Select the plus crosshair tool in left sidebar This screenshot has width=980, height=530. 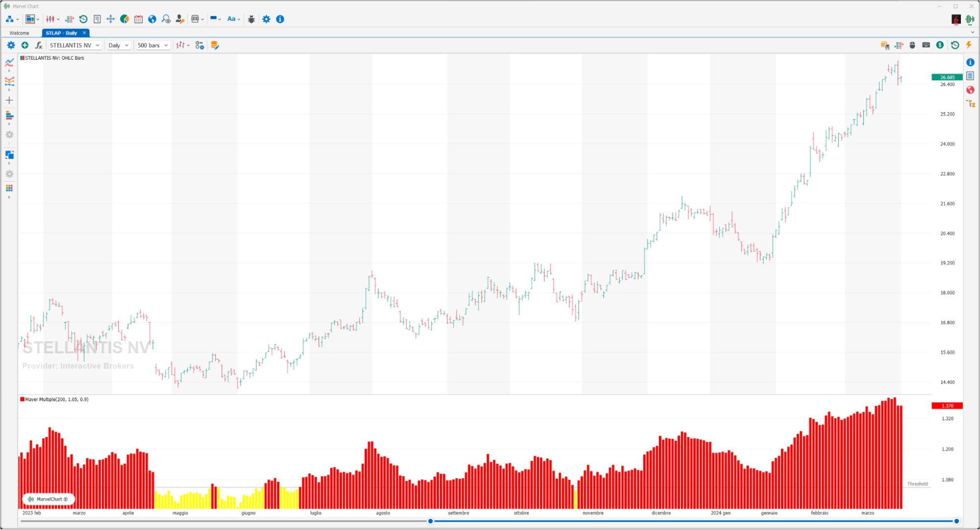click(9, 100)
